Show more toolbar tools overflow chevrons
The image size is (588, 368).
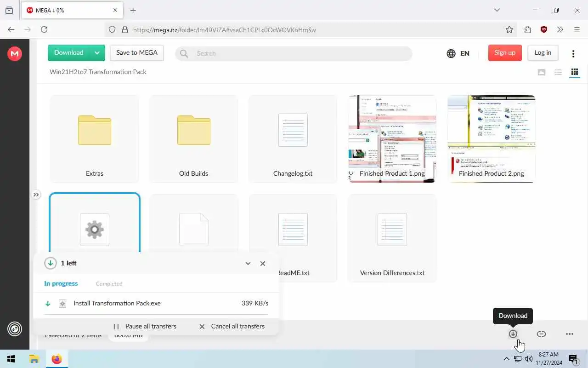coord(560,29)
